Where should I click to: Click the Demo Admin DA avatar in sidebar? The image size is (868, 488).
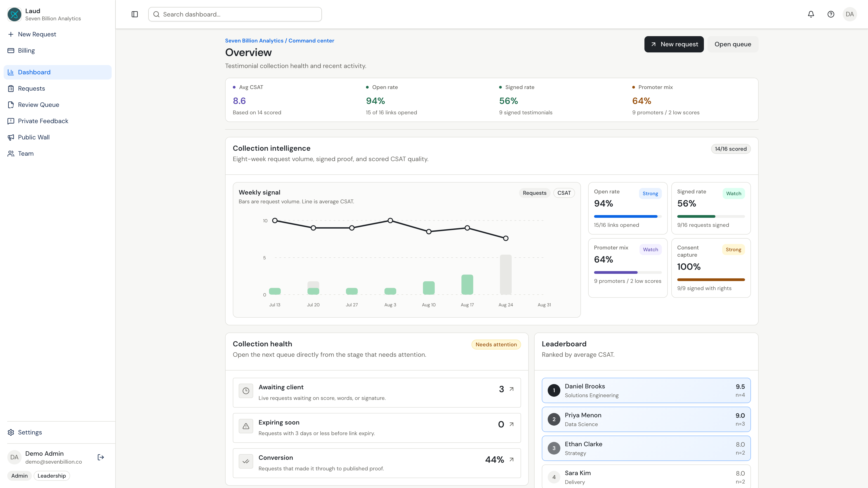coord(14,457)
